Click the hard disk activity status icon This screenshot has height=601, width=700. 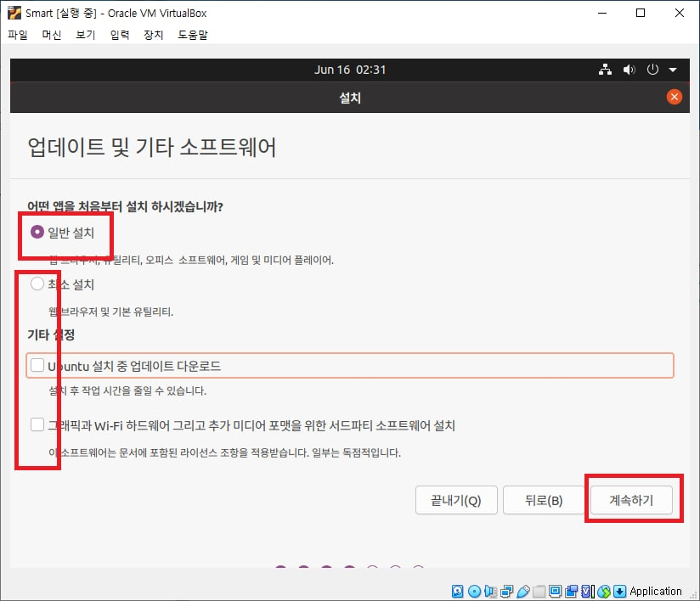458,591
